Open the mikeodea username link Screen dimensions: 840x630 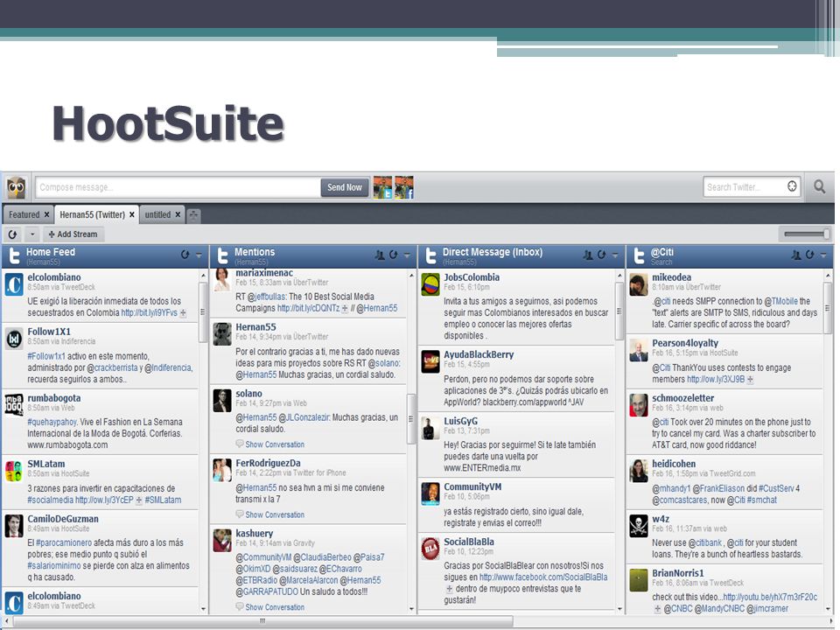coord(671,277)
